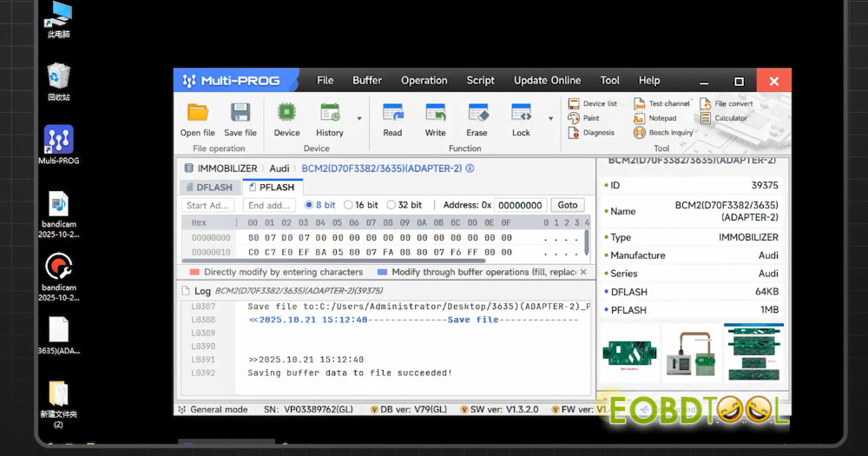Click the Lock function icon
Screen dimensions: 868x456
click(x=521, y=113)
